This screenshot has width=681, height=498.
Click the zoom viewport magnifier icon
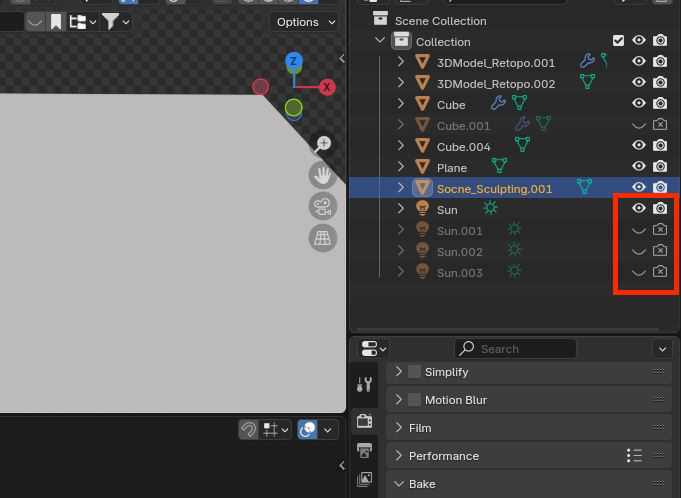[x=323, y=144]
